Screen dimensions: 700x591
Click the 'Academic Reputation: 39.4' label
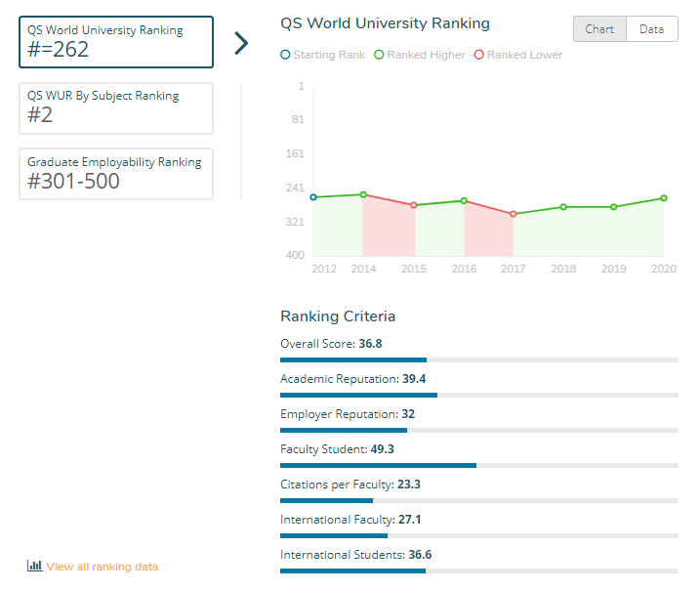(x=353, y=379)
